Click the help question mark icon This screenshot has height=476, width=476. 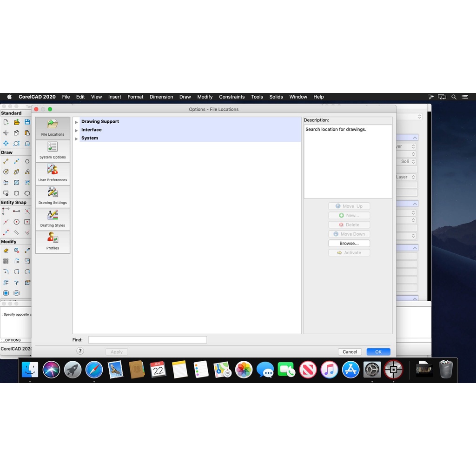[x=80, y=351]
